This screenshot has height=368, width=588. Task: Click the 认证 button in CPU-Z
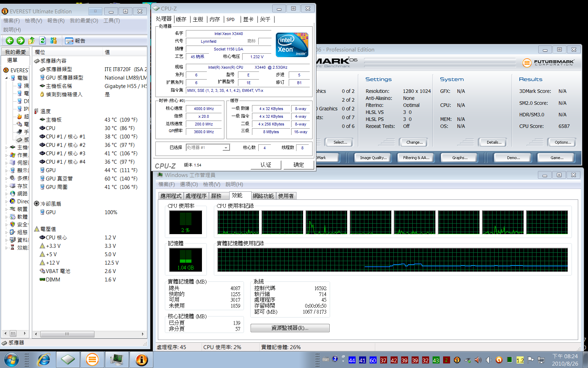(x=266, y=165)
